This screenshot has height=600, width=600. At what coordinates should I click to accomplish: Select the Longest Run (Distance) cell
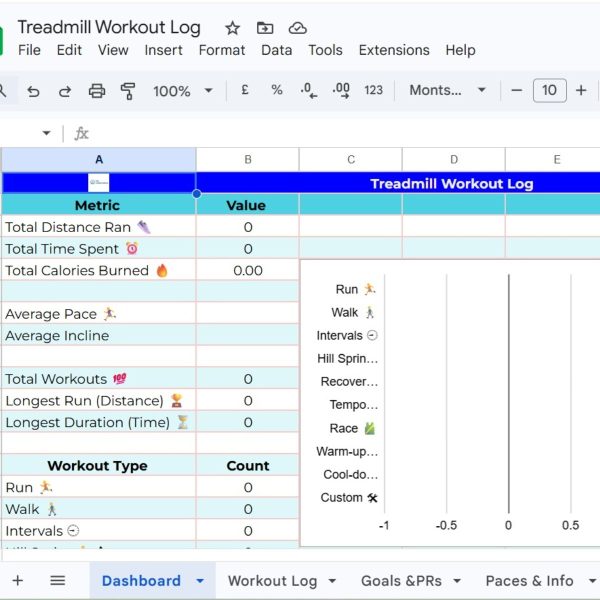pyautogui.click(x=99, y=401)
